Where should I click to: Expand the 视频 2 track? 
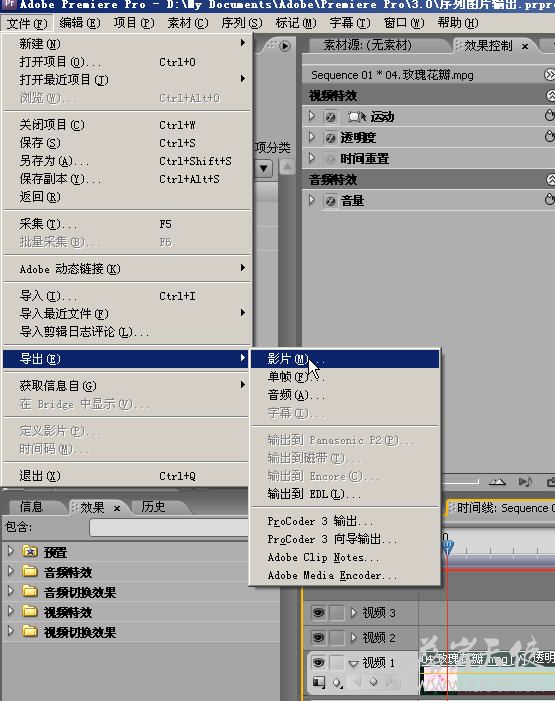(x=354, y=637)
